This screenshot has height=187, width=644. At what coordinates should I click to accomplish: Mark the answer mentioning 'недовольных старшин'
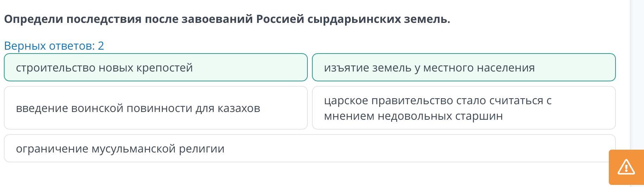tap(464, 108)
